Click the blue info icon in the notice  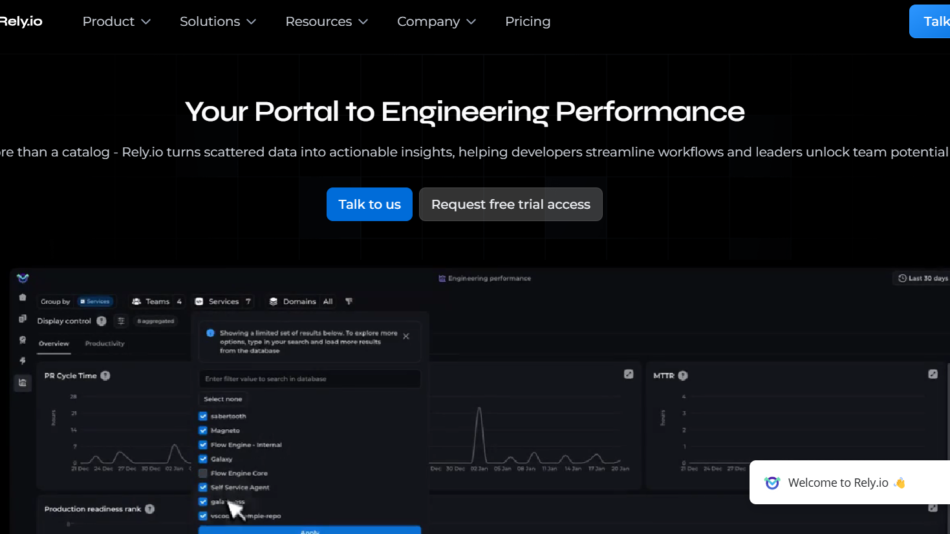coord(210,333)
